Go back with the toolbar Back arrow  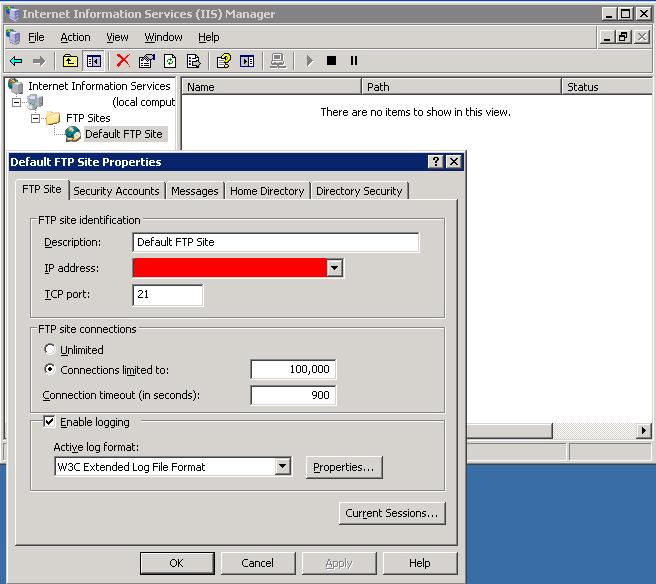point(16,61)
